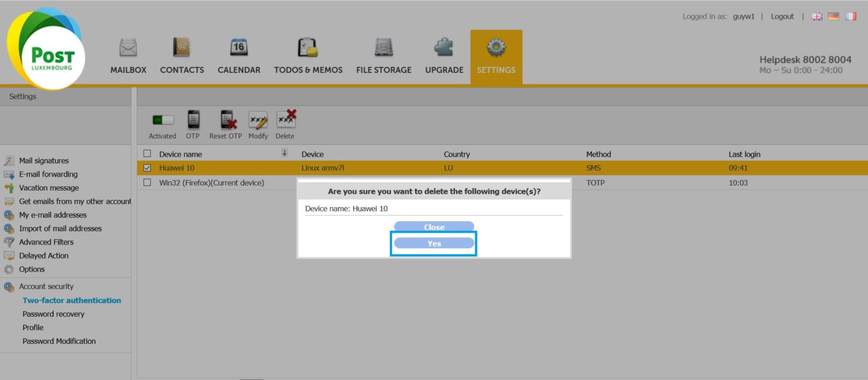The image size is (868, 380).
Task: Open Password recovery in sidebar
Action: [x=54, y=314]
